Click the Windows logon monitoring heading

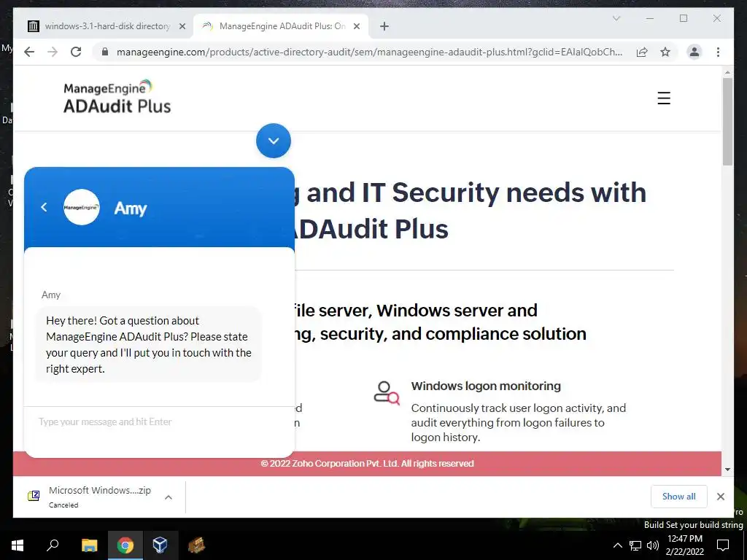click(486, 386)
